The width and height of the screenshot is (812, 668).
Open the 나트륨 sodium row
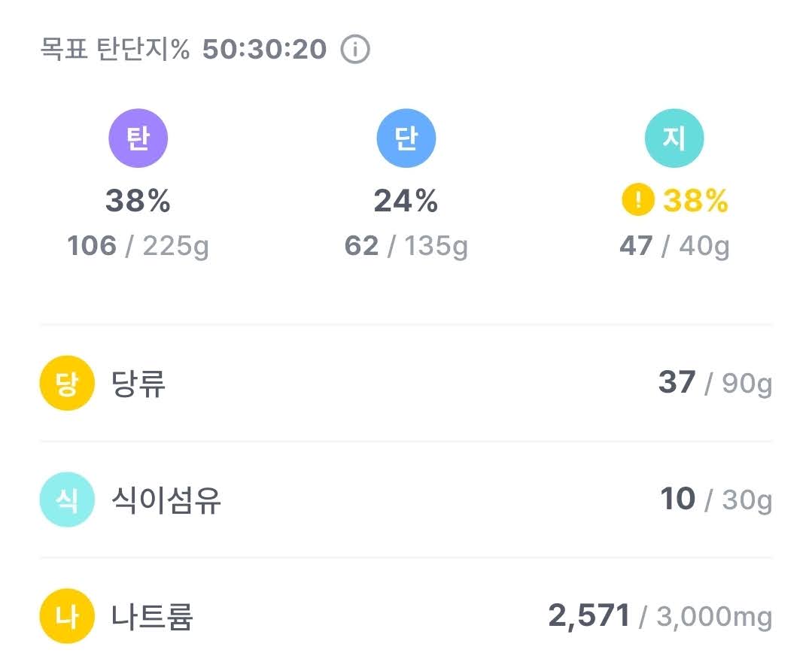click(406, 616)
